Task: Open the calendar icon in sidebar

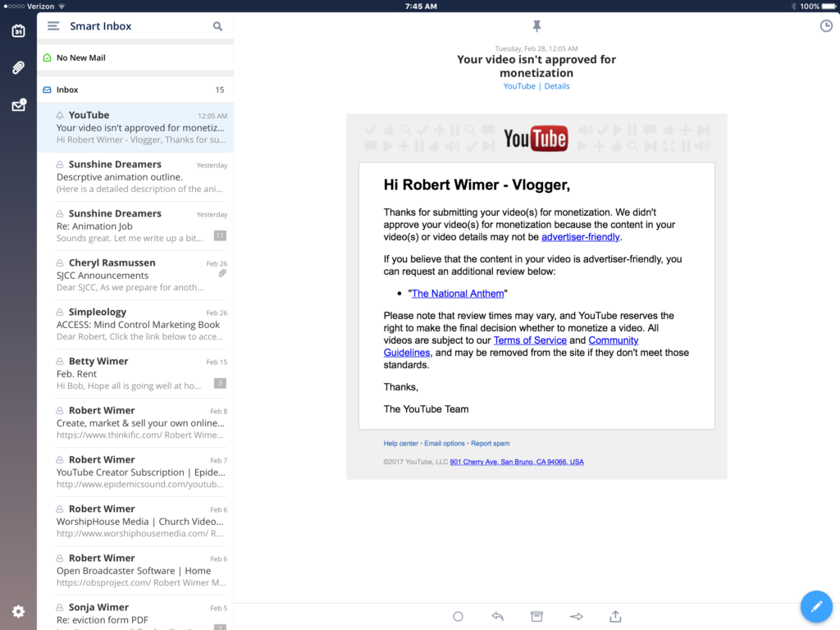Action: 18,30
